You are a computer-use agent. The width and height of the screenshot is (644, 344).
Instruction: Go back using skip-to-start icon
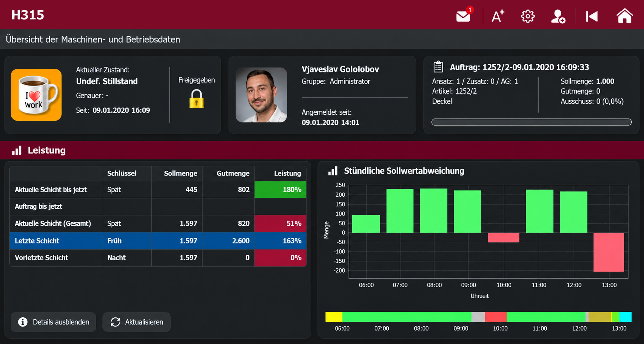(592, 16)
